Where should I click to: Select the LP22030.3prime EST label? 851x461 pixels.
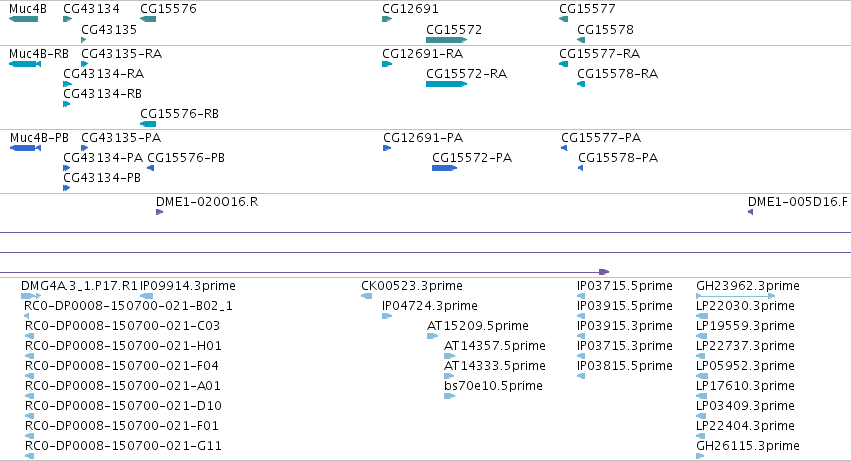pos(745,306)
